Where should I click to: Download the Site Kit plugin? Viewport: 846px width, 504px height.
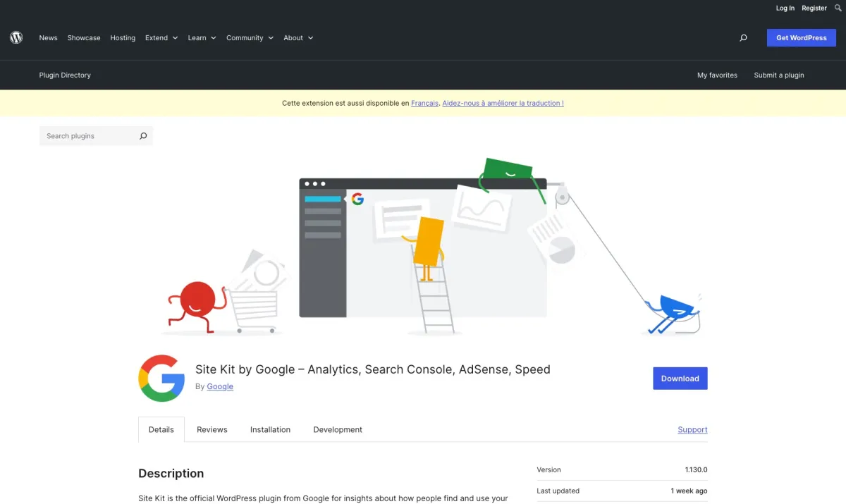coord(680,379)
